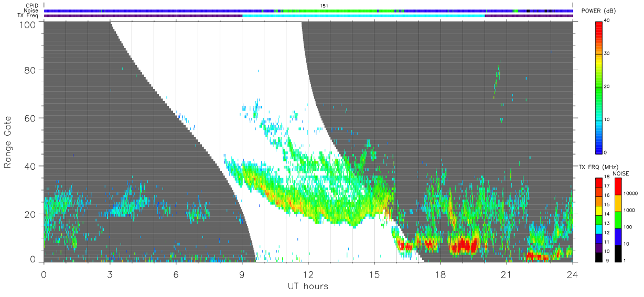Click the 9 label on UT hours axis
Screen dimensions: 644x297
click(x=242, y=274)
